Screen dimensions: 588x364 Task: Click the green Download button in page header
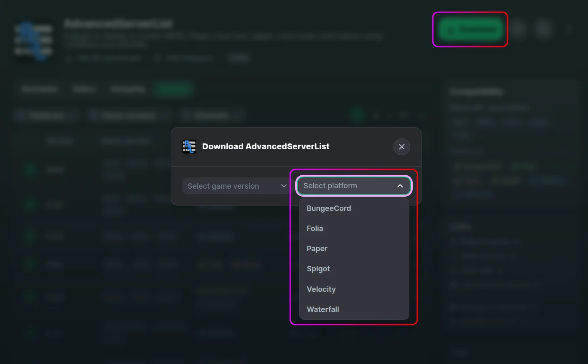click(470, 29)
